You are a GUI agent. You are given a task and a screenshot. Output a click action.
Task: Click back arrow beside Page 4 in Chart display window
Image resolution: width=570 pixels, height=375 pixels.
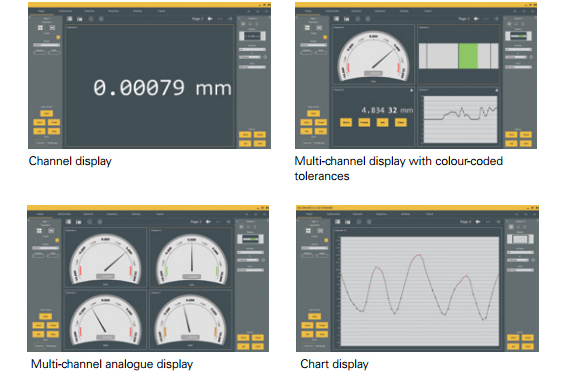coord(478,222)
